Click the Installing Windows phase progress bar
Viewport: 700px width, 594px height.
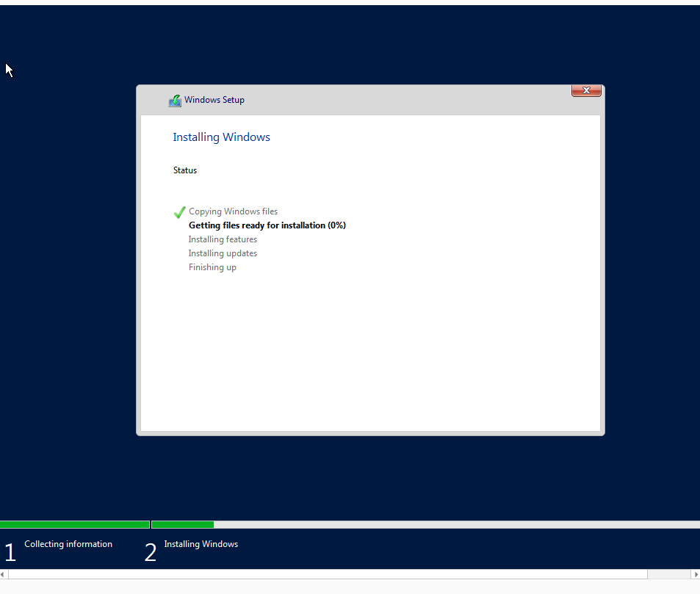(426, 525)
